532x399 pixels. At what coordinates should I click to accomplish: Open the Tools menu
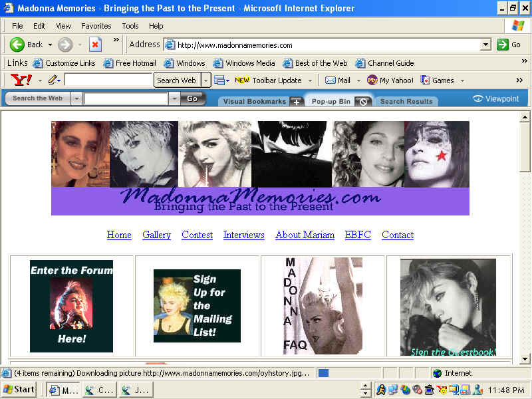coord(130,26)
